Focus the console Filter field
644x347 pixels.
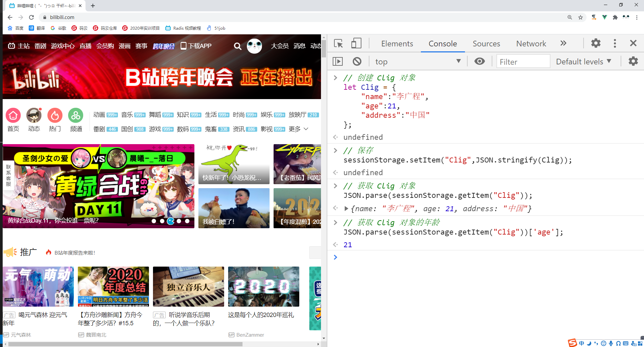pyautogui.click(x=523, y=62)
